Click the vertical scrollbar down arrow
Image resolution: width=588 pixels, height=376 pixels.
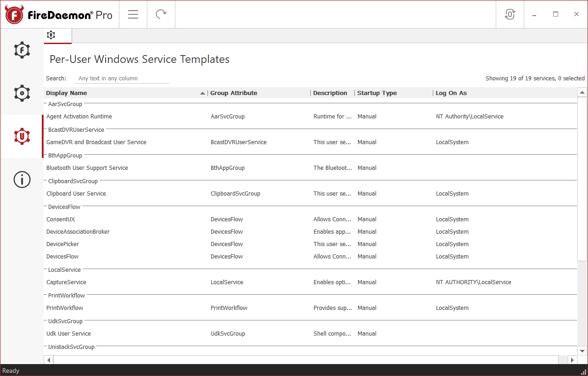click(582, 351)
